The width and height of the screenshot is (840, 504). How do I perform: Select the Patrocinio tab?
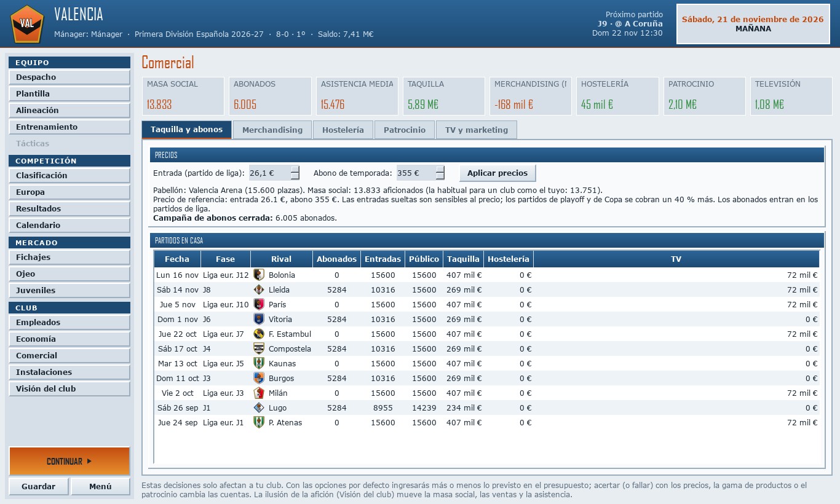[405, 130]
